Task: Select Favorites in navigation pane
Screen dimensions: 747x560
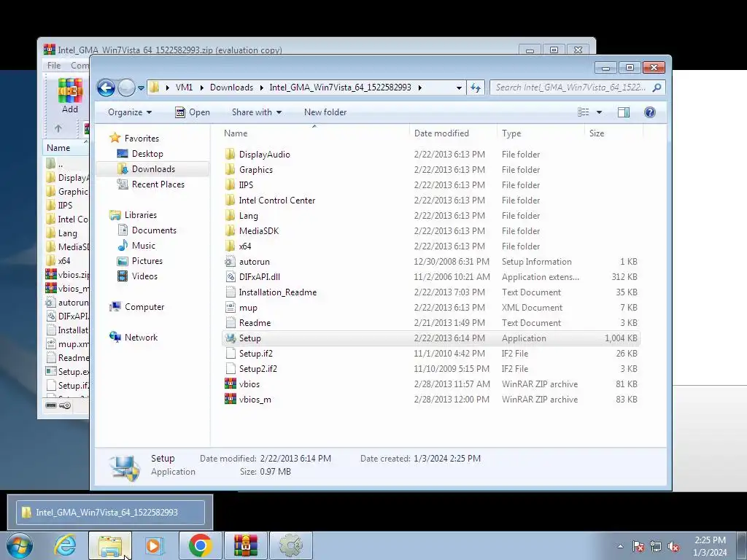Action: coord(142,139)
